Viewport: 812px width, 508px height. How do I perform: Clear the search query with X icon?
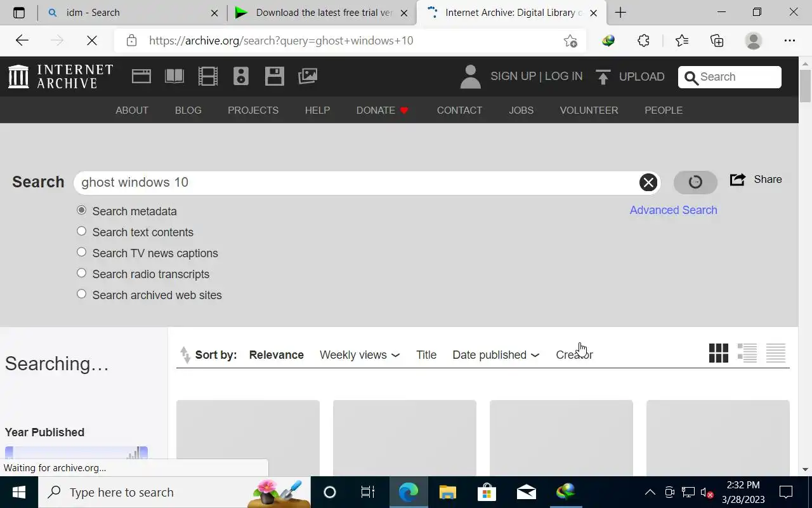pos(648,182)
